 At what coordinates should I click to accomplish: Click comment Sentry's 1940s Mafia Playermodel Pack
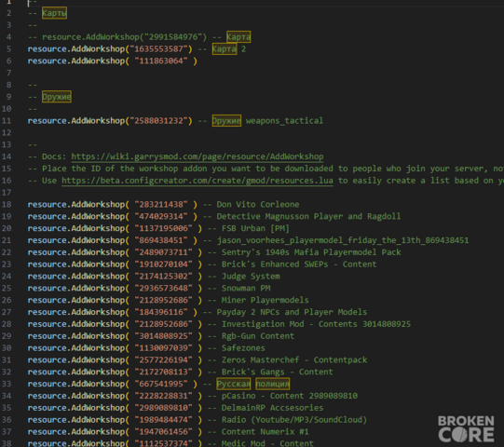point(311,252)
